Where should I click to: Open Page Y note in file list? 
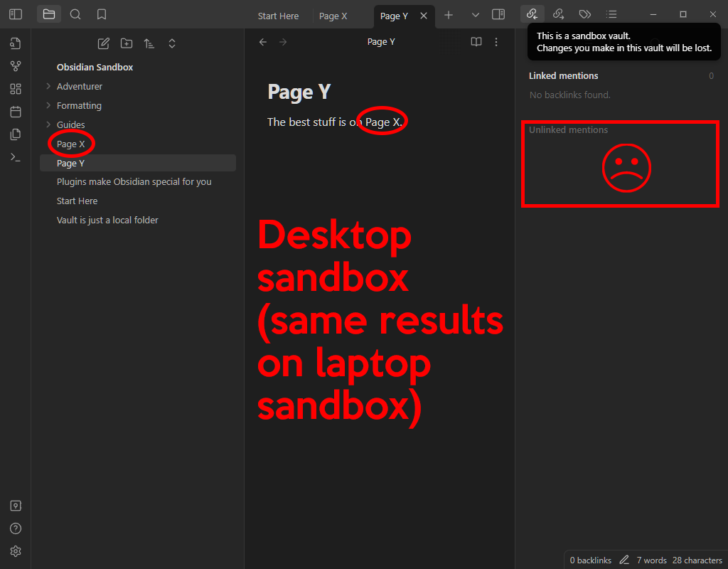(138, 163)
